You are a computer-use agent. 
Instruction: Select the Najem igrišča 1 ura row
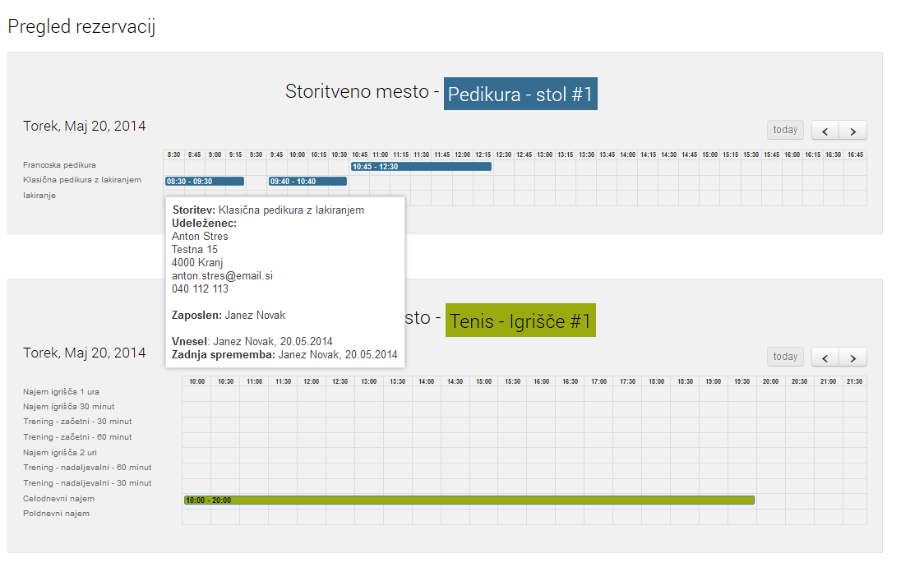[61, 392]
